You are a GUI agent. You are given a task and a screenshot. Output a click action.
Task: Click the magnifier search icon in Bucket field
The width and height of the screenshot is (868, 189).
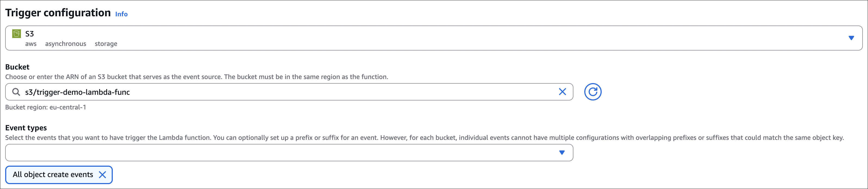16,92
